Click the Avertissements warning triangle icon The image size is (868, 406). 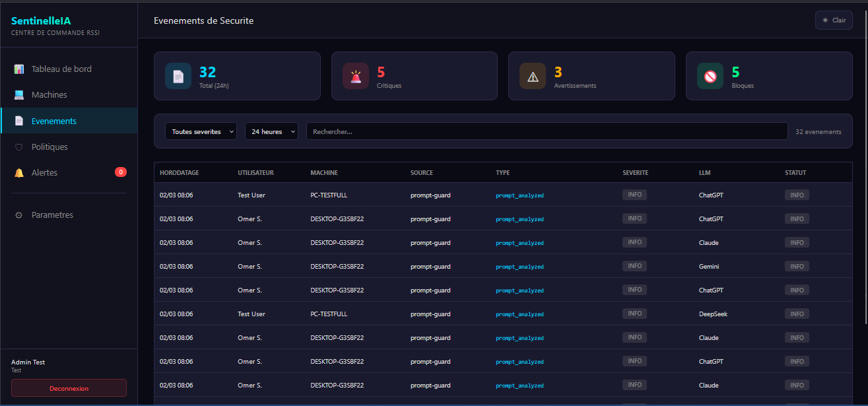pyautogui.click(x=533, y=76)
